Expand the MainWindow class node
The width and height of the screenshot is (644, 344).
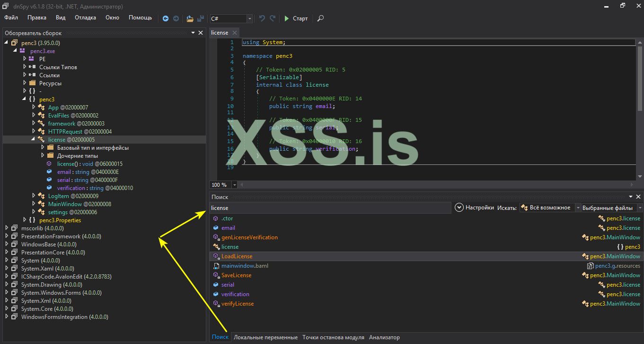click(34, 204)
